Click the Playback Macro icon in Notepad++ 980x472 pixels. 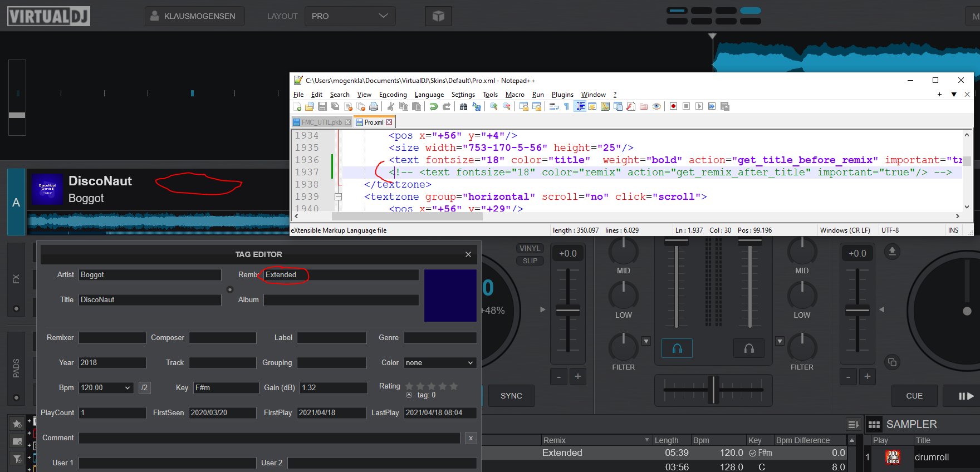coord(699,106)
